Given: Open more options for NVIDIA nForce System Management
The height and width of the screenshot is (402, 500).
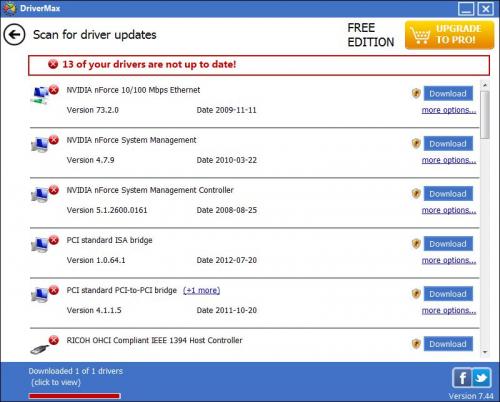Looking at the screenshot, I should pos(449,160).
